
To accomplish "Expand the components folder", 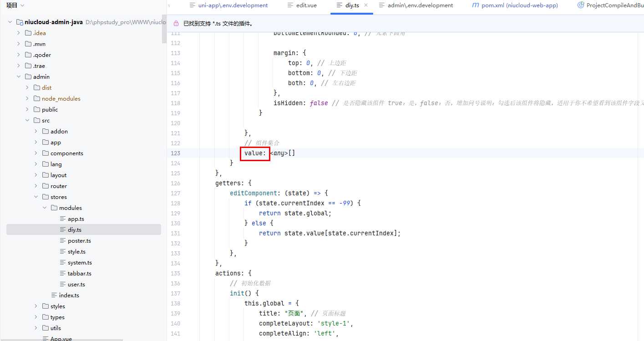I will (36, 153).
